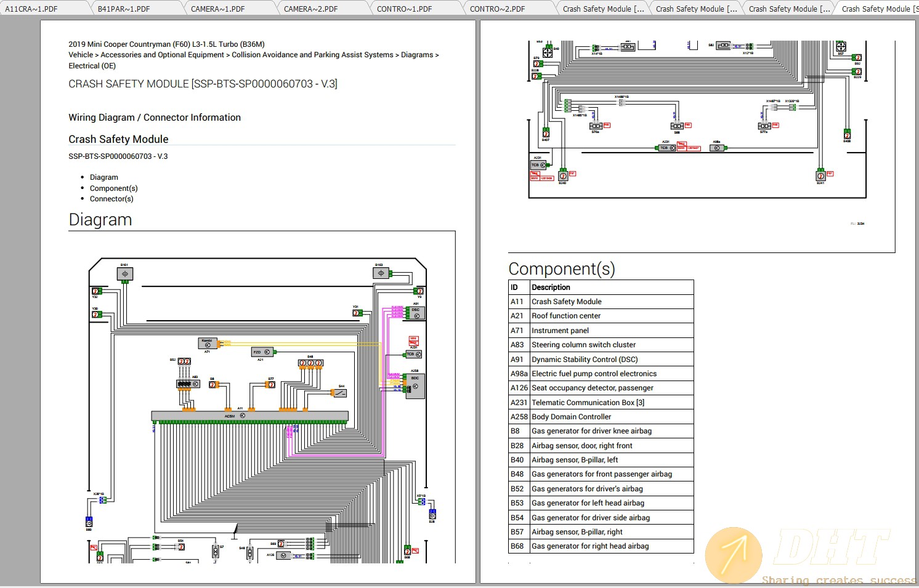Select the A83 Steering column switch cluster row

(601, 345)
